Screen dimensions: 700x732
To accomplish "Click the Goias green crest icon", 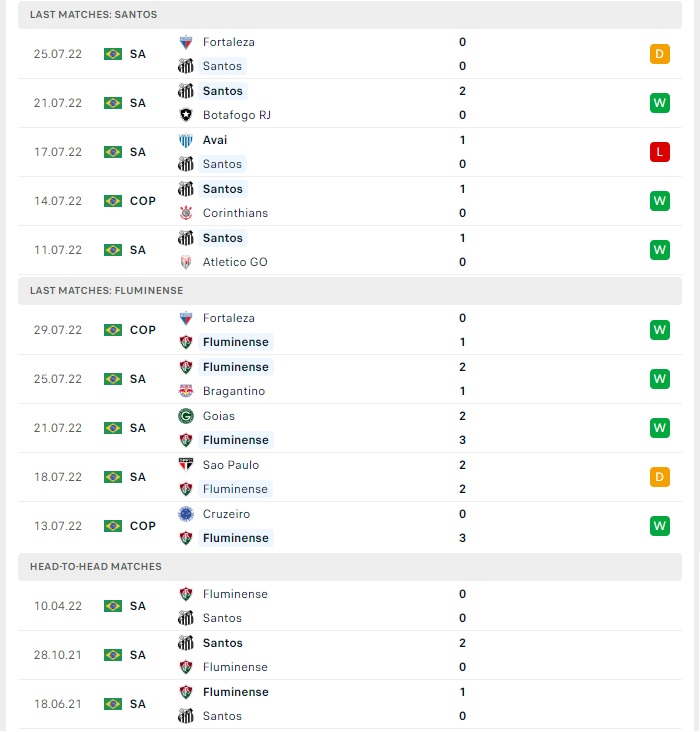I will [x=186, y=416].
